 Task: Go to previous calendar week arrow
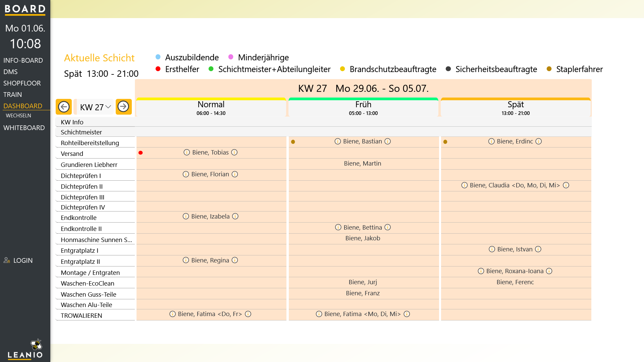[x=64, y=107]
